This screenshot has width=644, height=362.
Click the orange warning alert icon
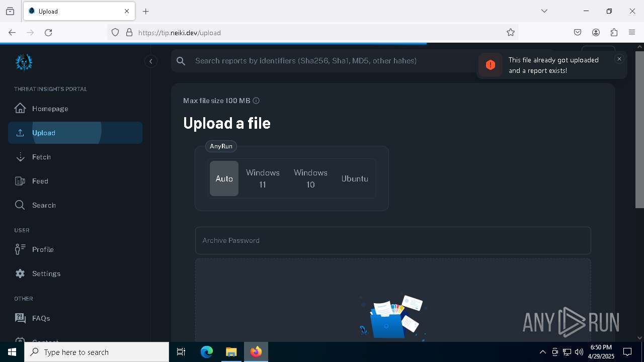coord(491,65)
